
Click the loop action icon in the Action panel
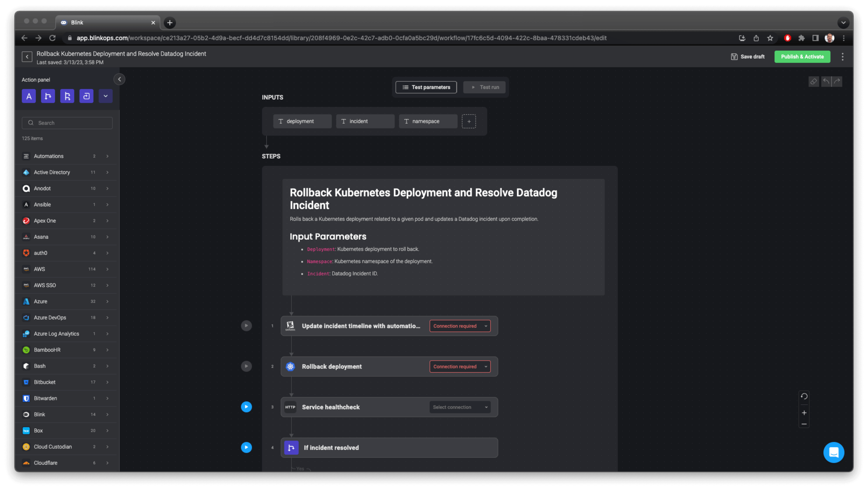coord(67,96)
